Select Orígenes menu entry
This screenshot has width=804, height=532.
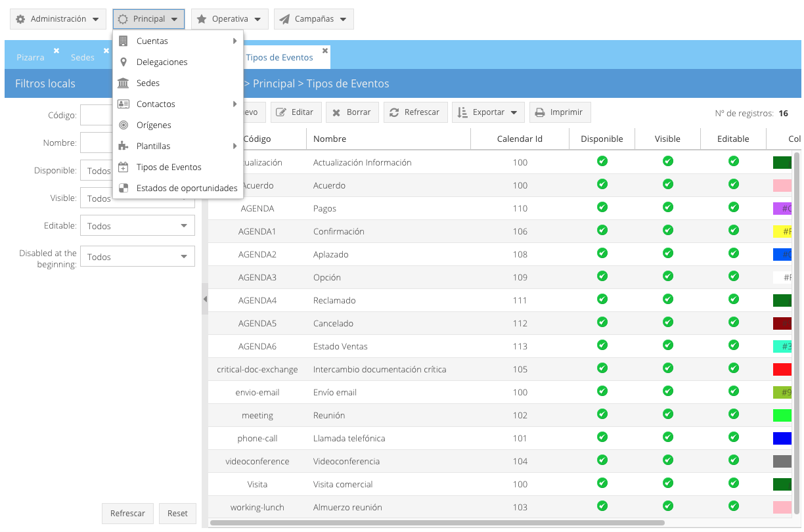tap(178, 125)
